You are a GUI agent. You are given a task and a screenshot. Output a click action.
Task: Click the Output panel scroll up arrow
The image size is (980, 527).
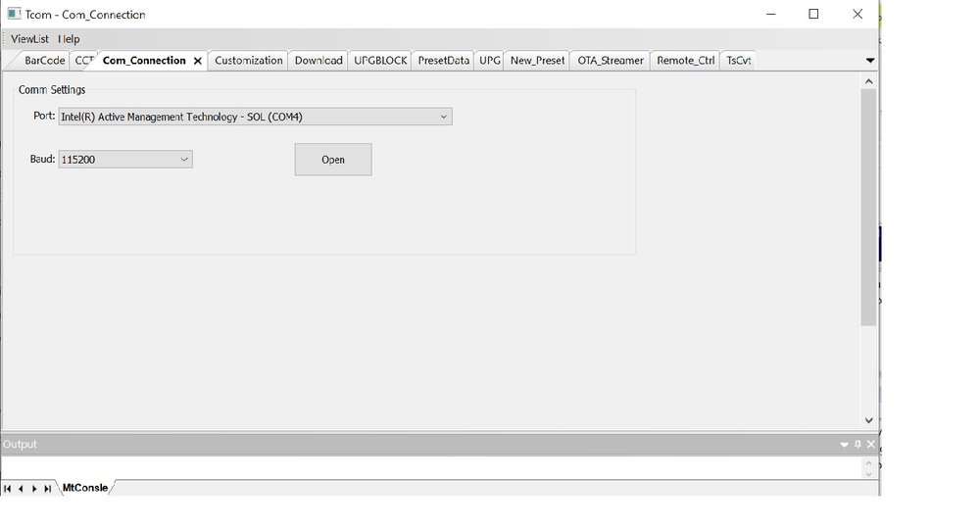[868, 462]
